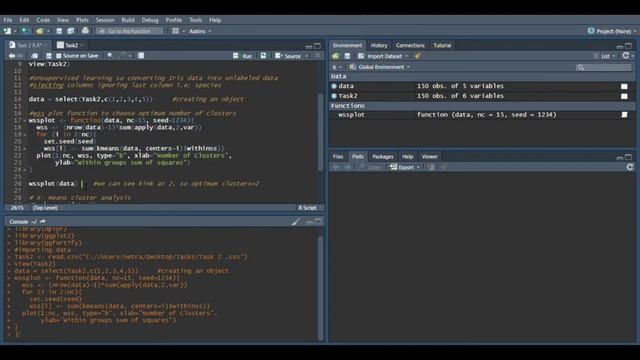Open wssplot function source icon

point(624,115)
